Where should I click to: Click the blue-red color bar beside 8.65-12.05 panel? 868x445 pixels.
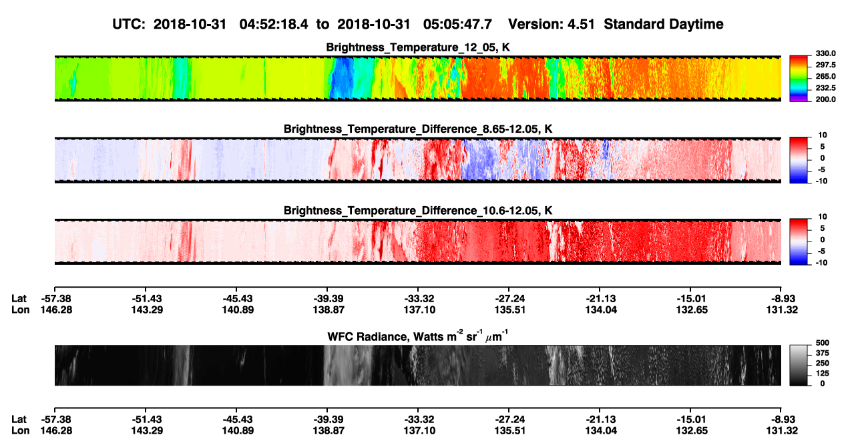pos(799,160)
